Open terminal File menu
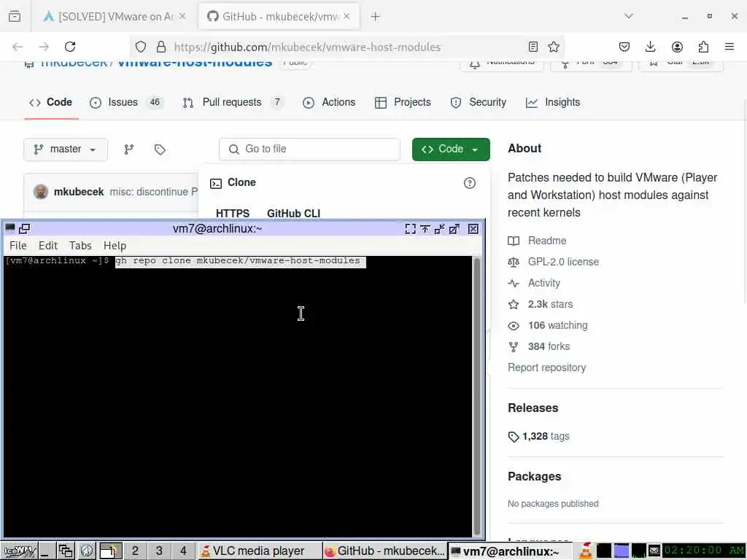Image resolution: width=747 pixels, height=560 pixels. point(18,246)
